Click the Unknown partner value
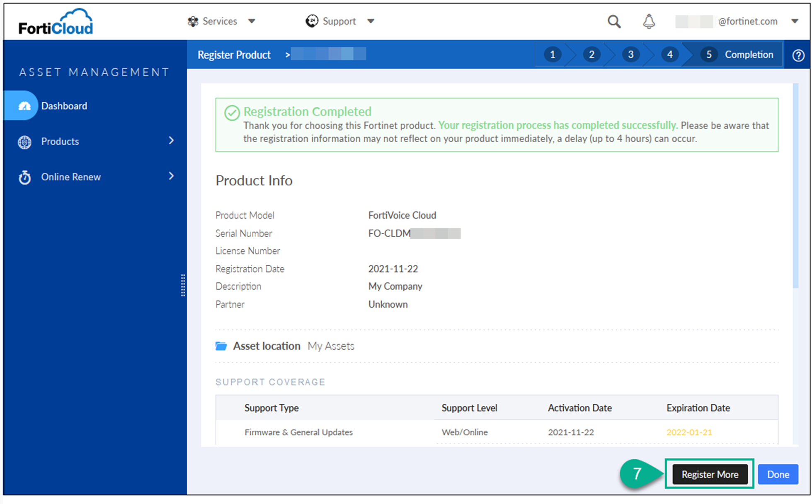This screenshot has width=812, height=504. click(x=388, y=304)
